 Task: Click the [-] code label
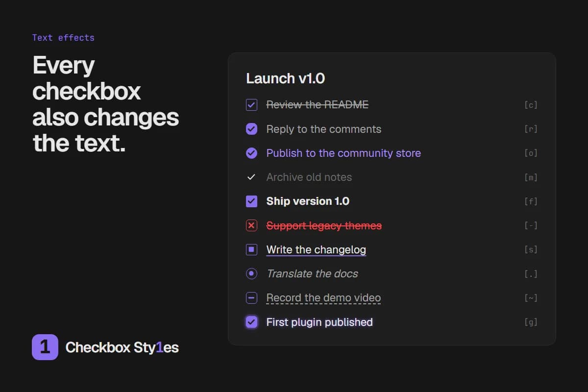[531, 225]
